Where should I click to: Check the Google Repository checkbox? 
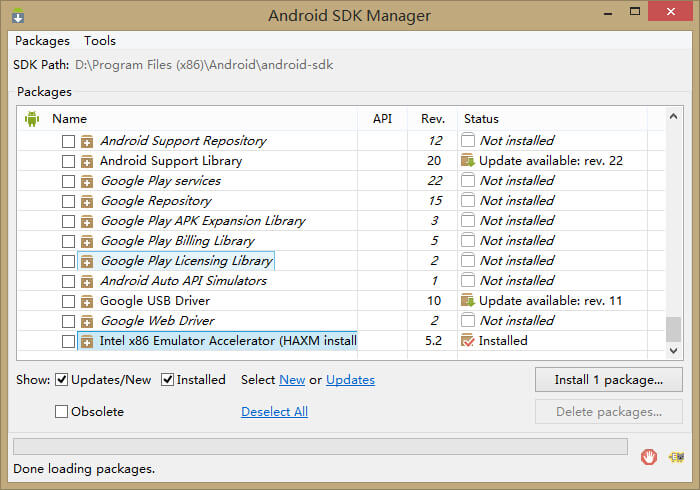(68, 202)
